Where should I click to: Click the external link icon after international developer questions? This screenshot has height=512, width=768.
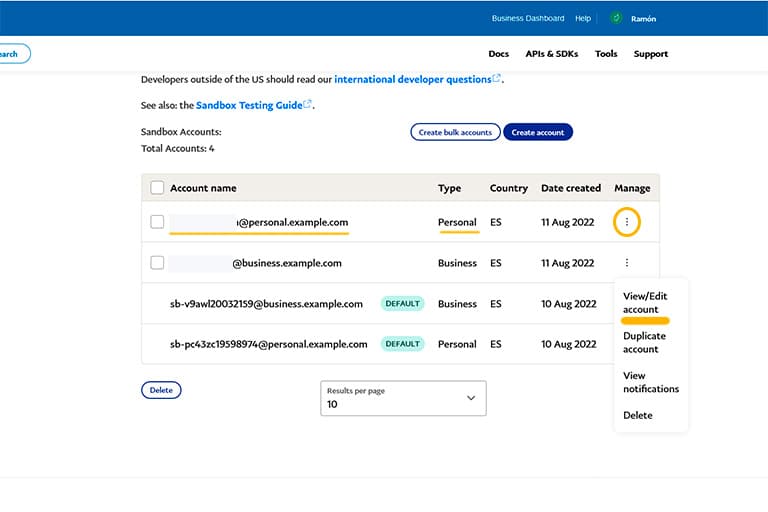[497, 78]
